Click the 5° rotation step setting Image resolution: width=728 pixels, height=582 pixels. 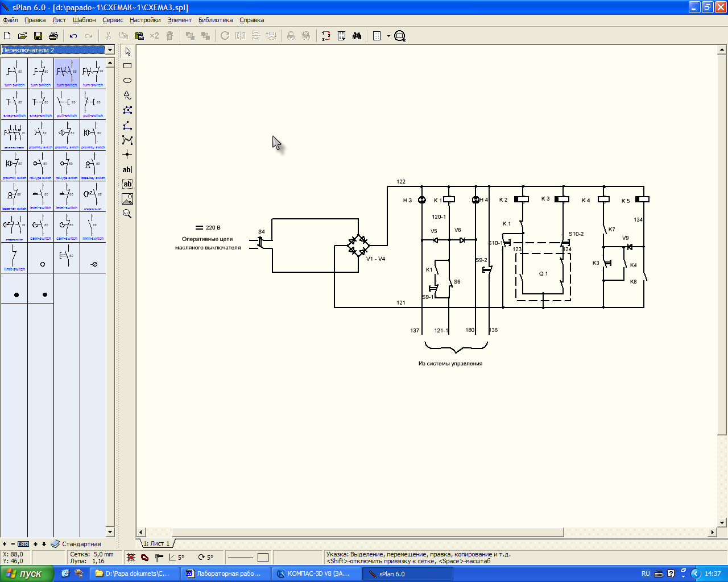point(206,558)
